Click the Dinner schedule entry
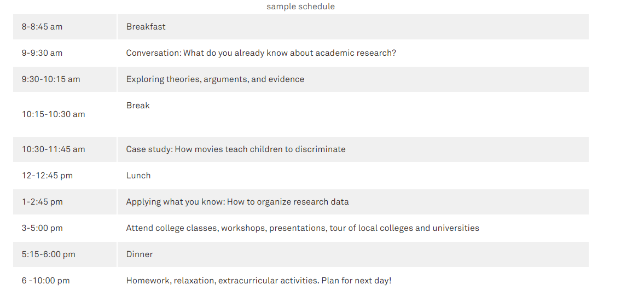This screenshot has width=644, height=296. [140, 254]
